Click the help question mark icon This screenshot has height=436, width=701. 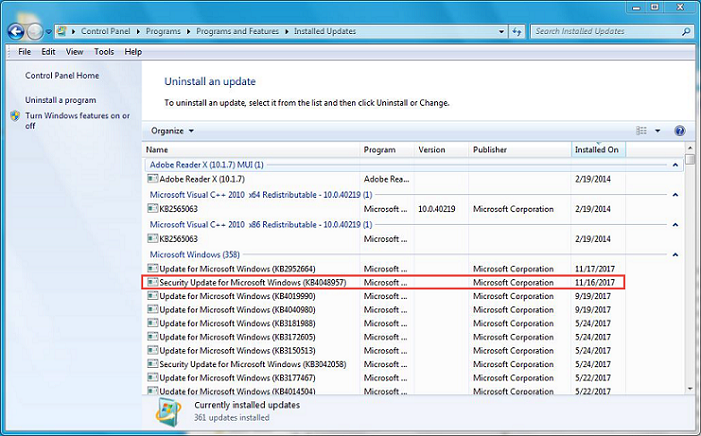pyautogui.click(x=679, y=131)
